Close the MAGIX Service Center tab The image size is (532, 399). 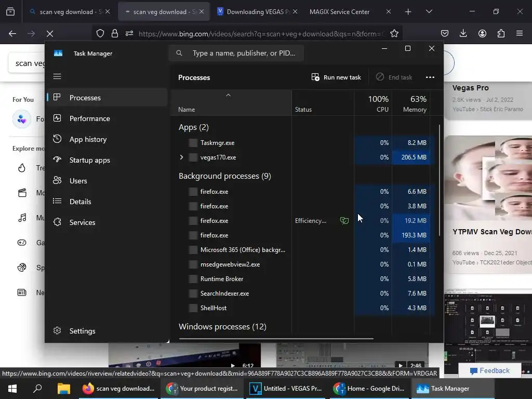(389, 12)
